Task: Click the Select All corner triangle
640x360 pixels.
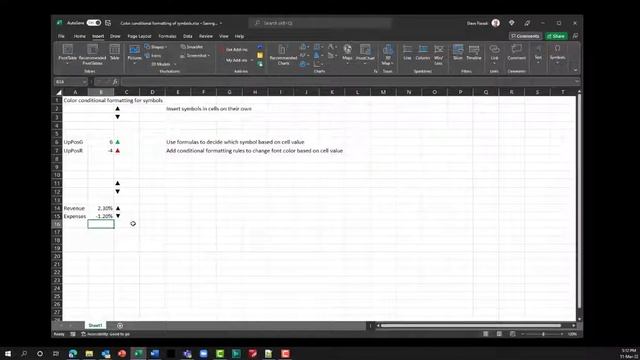Action: point(58,92)
